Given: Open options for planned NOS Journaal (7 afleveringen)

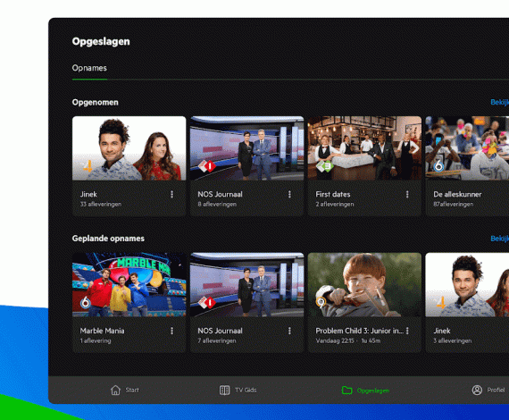Looking at the screenshot, I should coord(289,331).
